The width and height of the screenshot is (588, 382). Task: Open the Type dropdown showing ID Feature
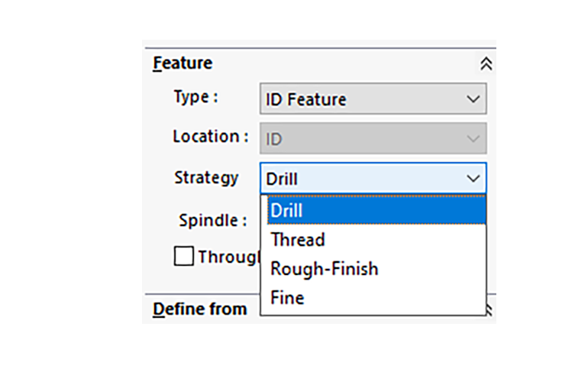click(373, 99)
